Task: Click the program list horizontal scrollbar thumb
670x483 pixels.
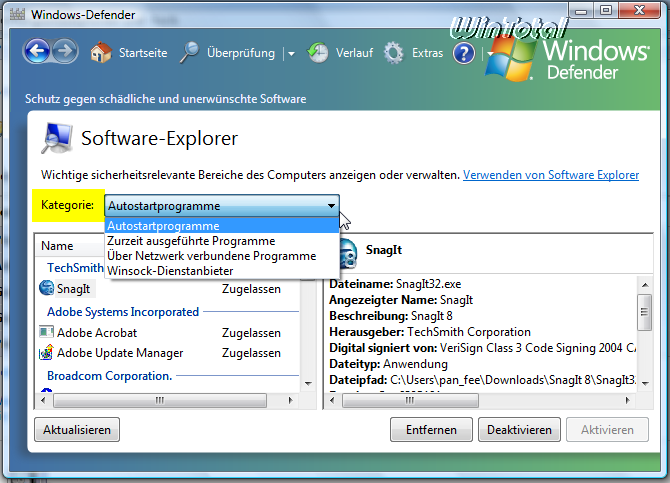Action: click(x=160, y=401)
